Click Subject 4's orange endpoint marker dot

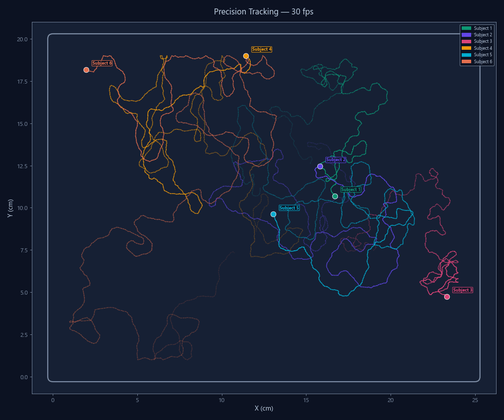tap(246, 56)
